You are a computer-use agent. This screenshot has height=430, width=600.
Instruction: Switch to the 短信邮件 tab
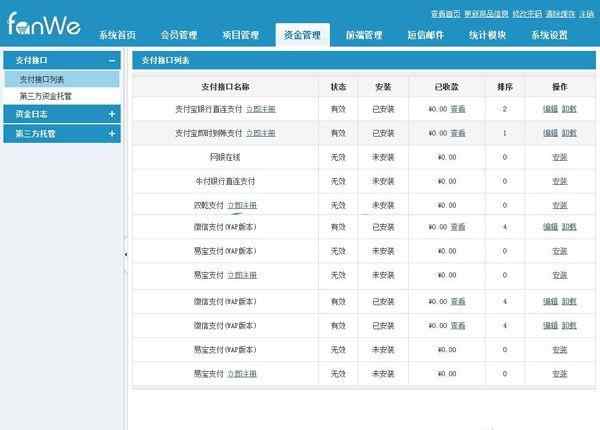[x=426, y=35]
